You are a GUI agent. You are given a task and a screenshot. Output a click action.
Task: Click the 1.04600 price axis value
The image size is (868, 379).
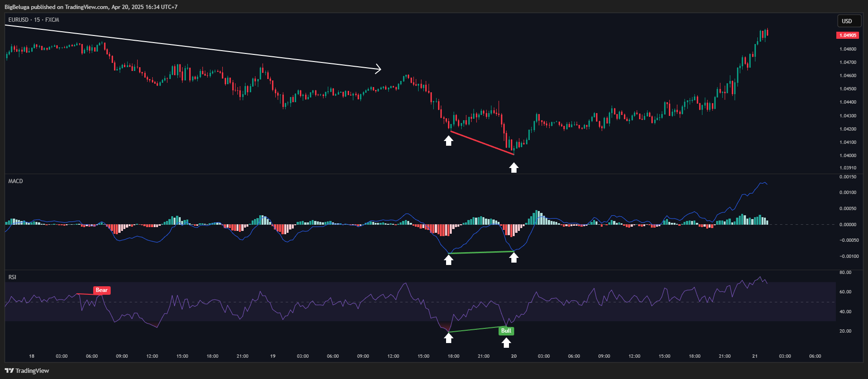(x=848, y=75)
